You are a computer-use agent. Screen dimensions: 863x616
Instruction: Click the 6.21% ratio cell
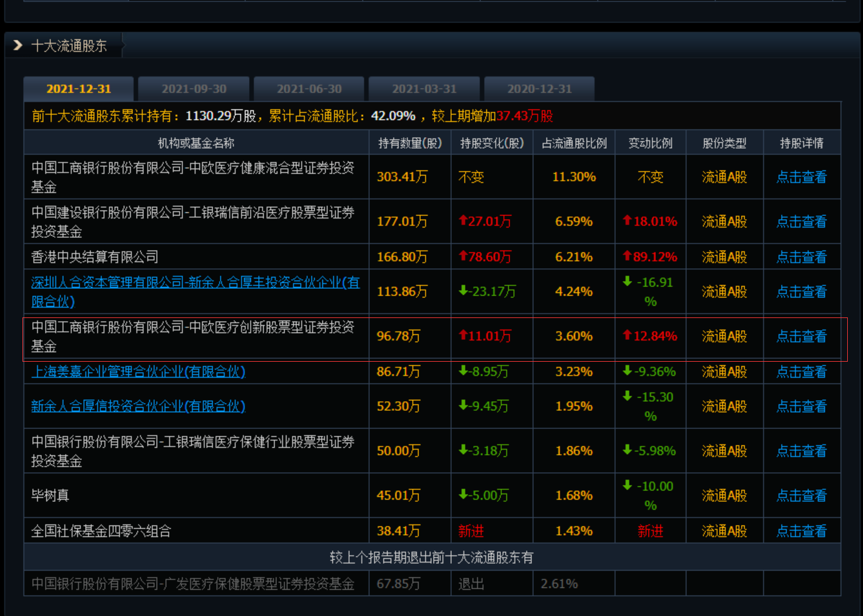574,257
